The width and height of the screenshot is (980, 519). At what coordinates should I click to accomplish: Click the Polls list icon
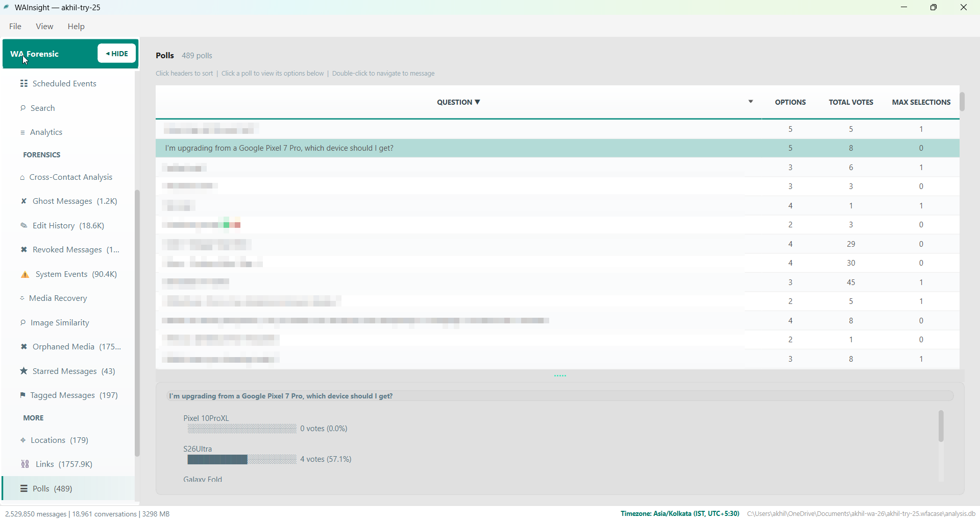click(x=23, y=489)
